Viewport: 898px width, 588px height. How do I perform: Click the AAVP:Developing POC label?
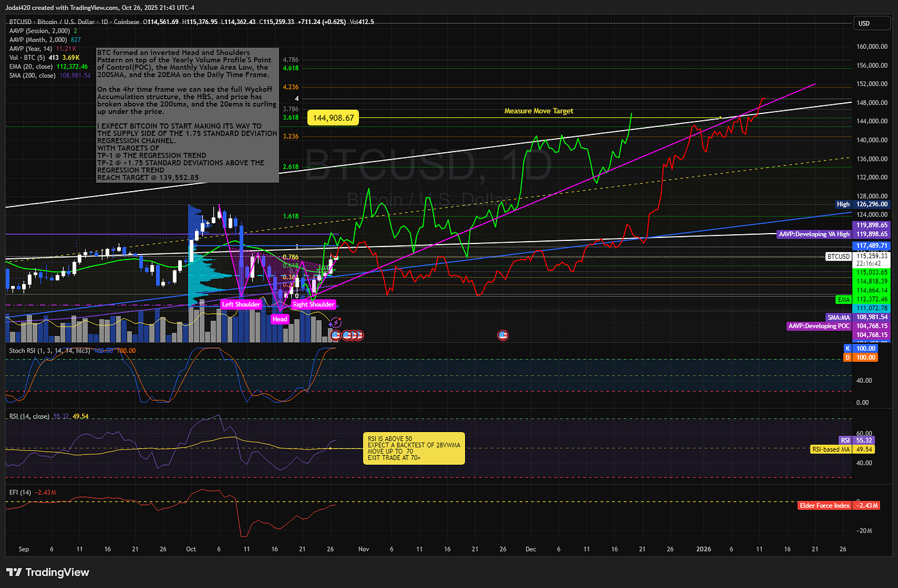[x=838, y=326]
